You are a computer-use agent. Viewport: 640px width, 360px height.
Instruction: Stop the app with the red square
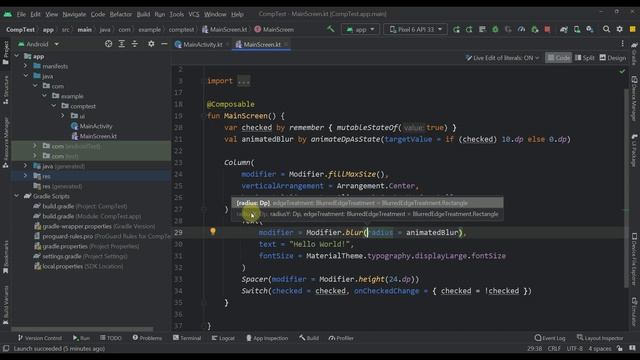coord(547,29)
